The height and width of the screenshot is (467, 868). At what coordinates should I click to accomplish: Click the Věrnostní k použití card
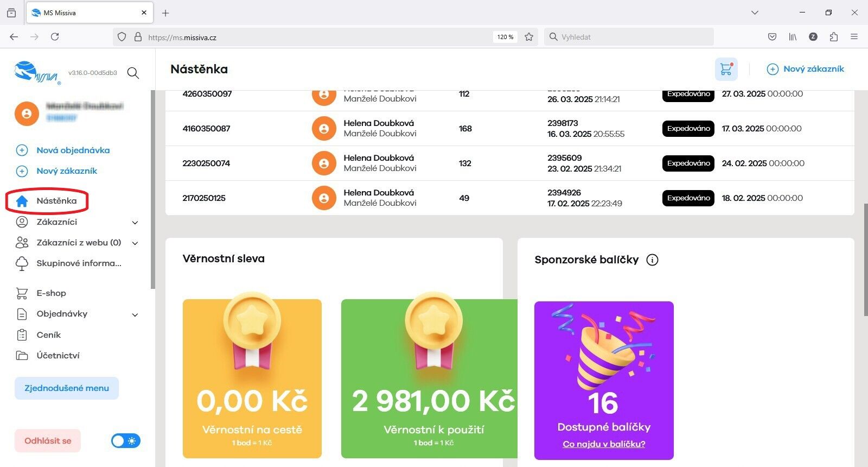pos(429,378)
